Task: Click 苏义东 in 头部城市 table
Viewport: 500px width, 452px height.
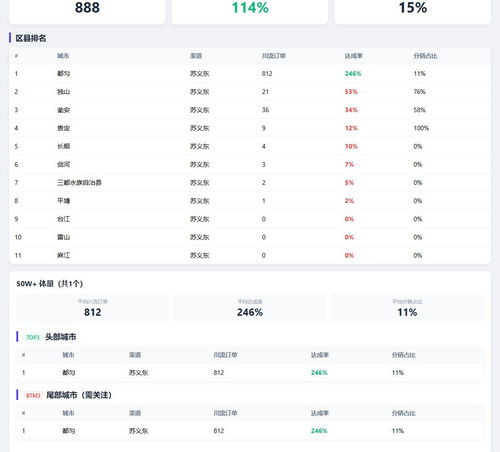Action: (138, 373)
